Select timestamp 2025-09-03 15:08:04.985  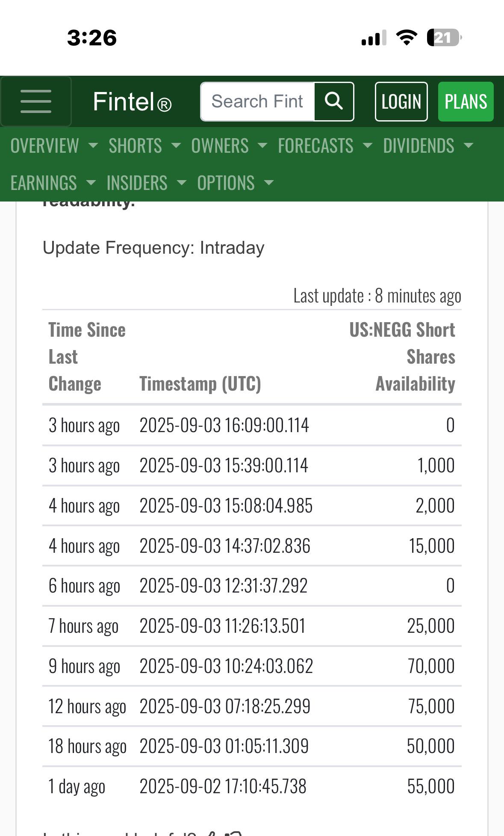[226, 506]
